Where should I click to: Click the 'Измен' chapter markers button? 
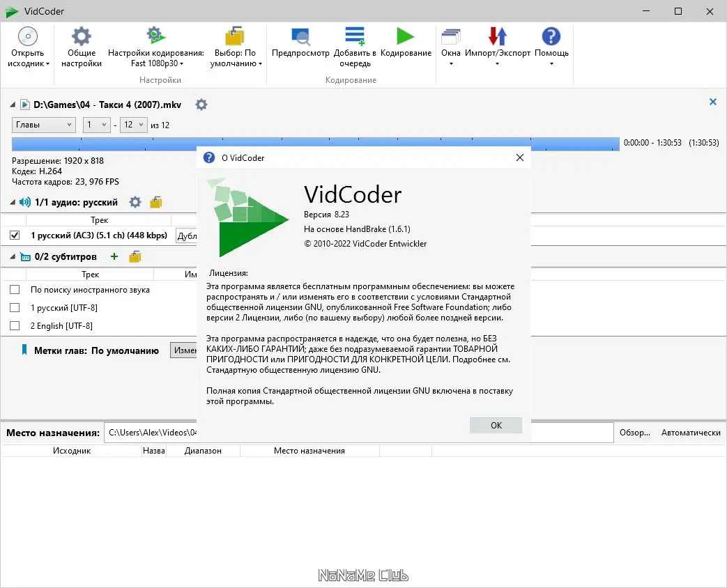(x=184, y=350)
